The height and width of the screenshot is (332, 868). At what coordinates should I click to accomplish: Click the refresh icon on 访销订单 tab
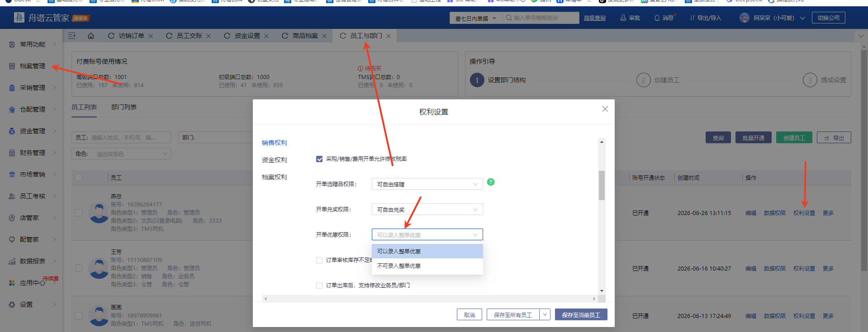pos(111,36)
